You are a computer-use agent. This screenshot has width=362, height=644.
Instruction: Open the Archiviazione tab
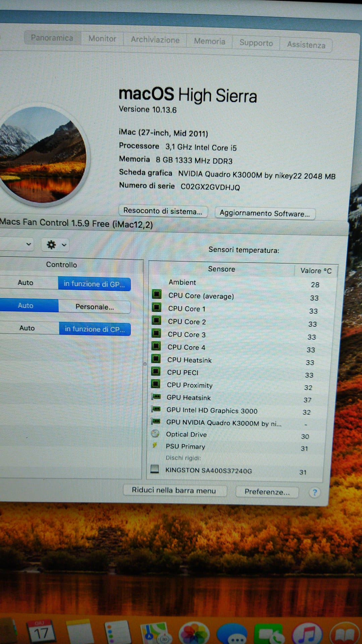155,40
